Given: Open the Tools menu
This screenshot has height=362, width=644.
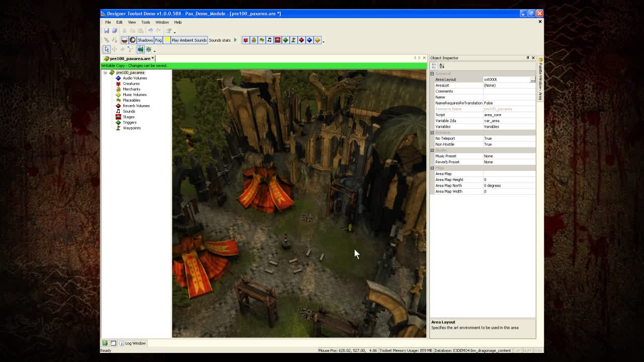Looking at the screenshot, I should [145, 22].
